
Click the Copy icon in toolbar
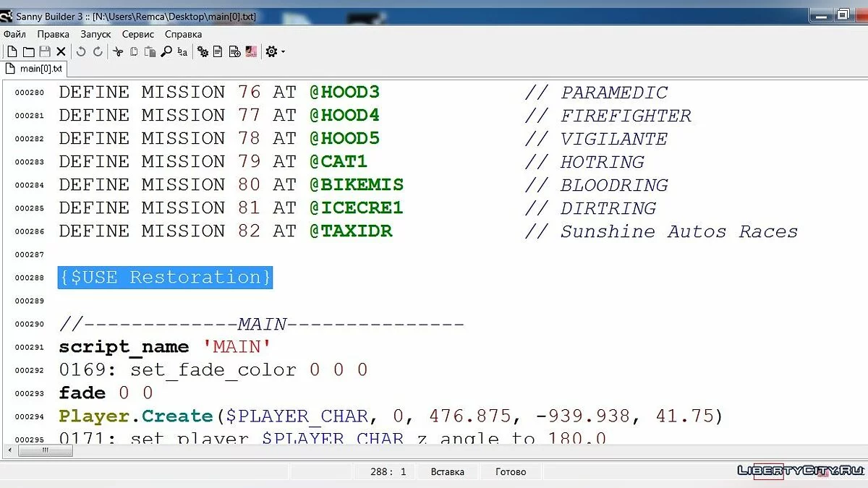134,51
